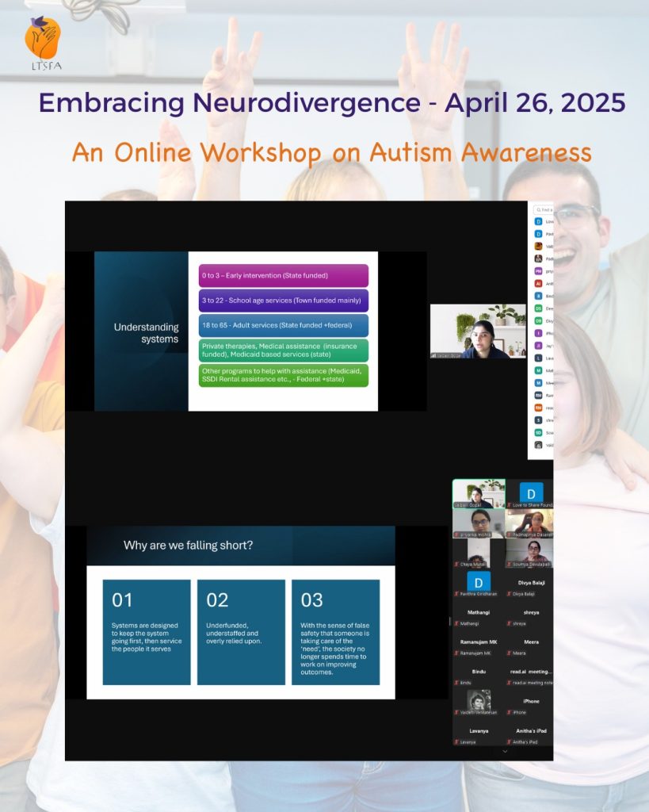Click 'Why are we falling short?' slide heading
Viewport: 649px width, 812px height.
(189, 546)
